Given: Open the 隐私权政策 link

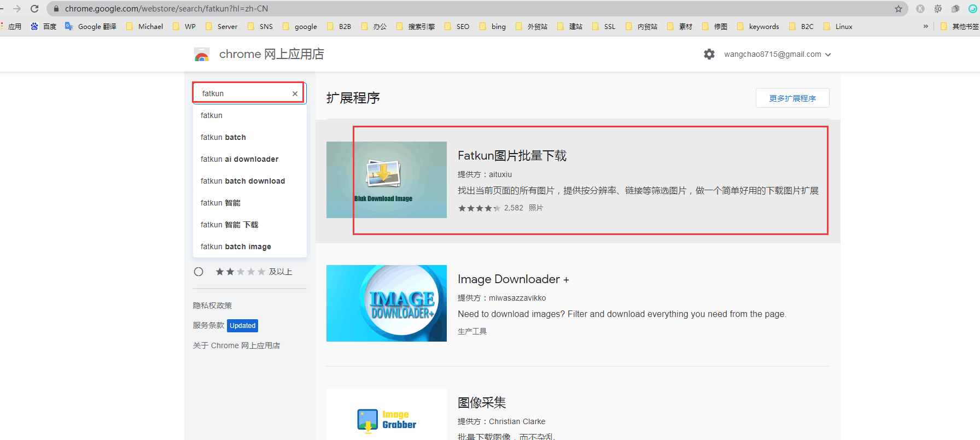Looking at the screenshot, I should [213, 306].
